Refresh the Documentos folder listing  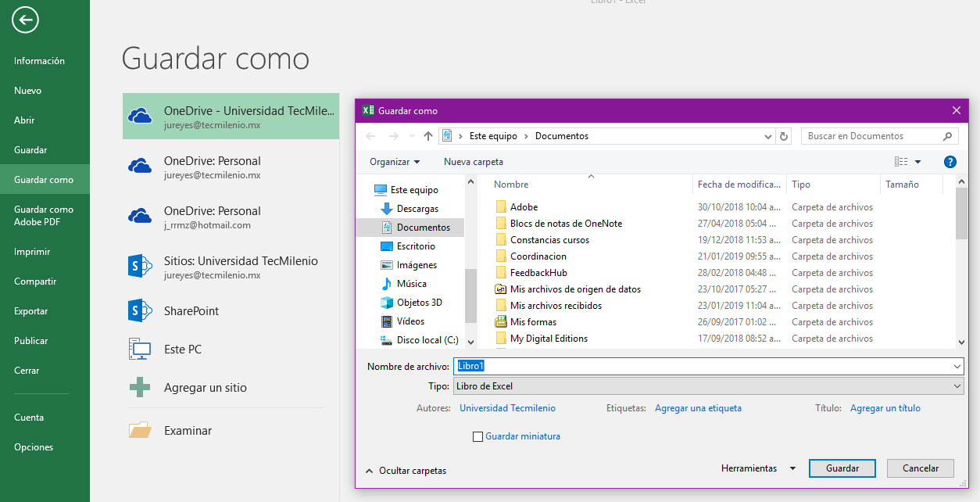click(785, 136)
